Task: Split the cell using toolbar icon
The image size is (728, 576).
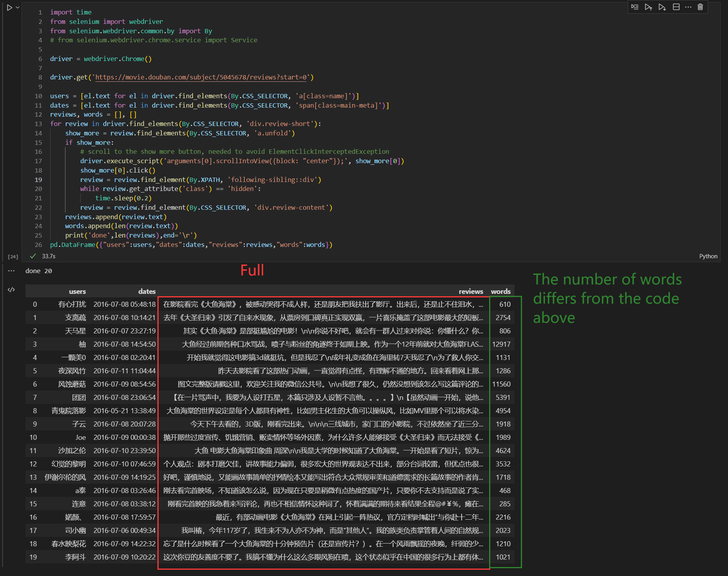Action: (x=676, y=7)
